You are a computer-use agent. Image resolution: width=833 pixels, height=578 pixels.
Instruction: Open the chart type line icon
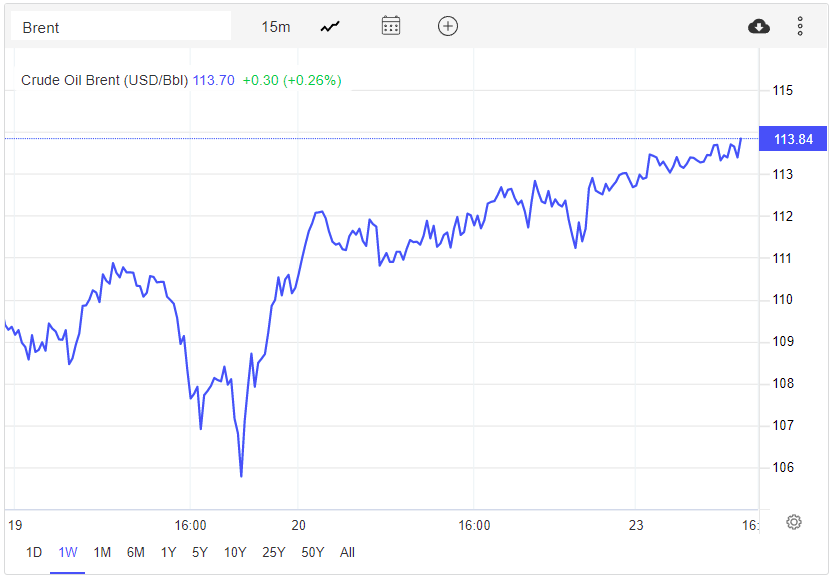(330, 27)
